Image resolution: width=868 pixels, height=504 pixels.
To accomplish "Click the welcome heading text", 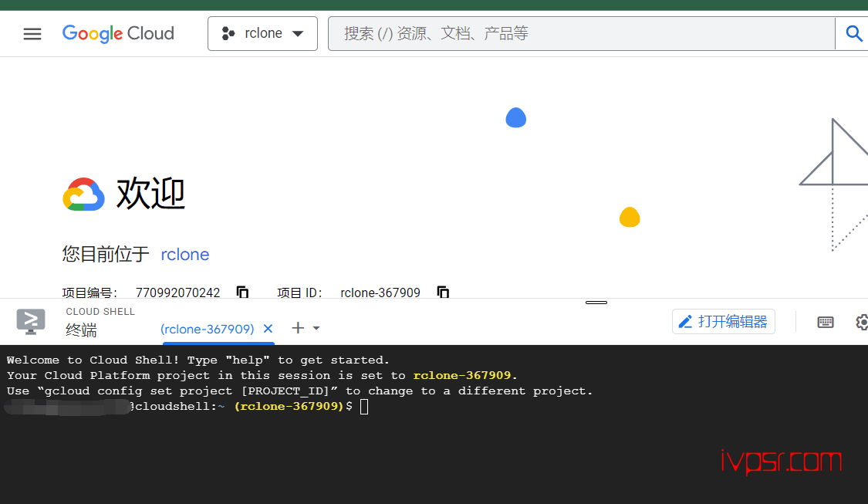I will 150,194.
